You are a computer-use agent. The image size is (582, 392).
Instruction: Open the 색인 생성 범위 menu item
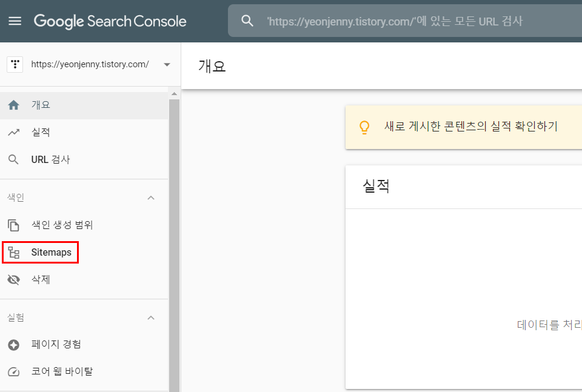point(84,225)
